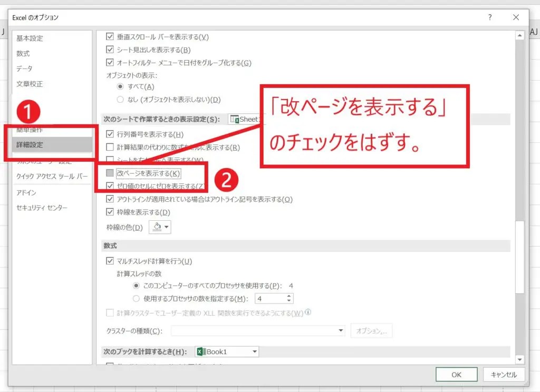
Task: Click the disabled オプション... button
Action: 372,331
